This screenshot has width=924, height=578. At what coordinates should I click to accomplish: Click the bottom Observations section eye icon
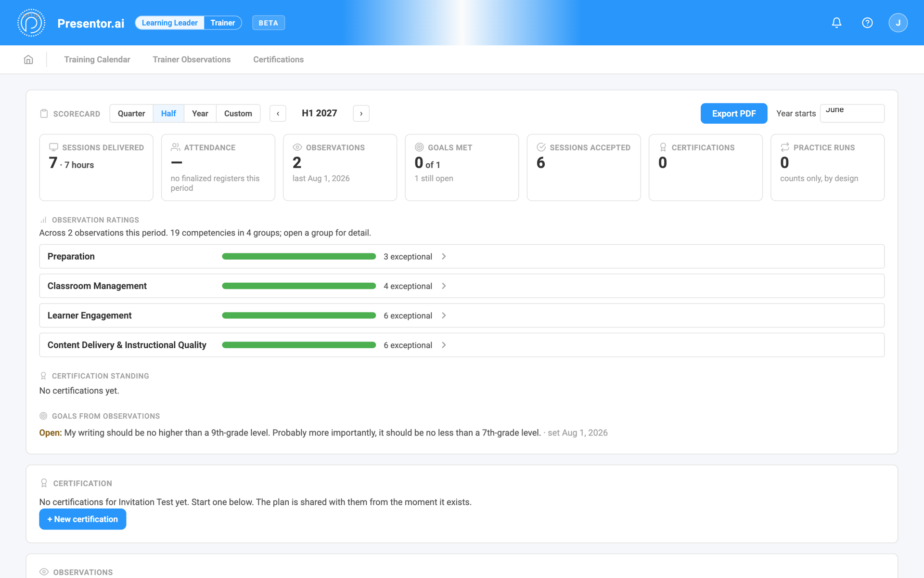[x=44, y=572]
